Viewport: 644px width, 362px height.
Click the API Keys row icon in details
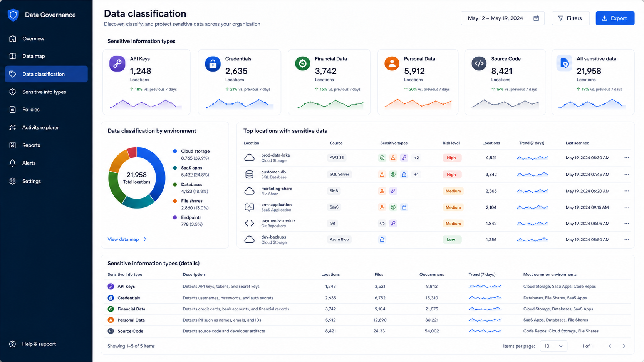(111, 286)
